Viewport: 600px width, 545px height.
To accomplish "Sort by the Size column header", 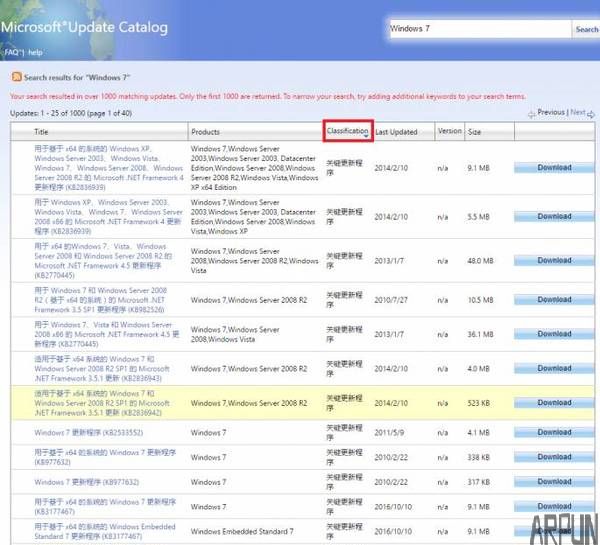I will point(474,132).
